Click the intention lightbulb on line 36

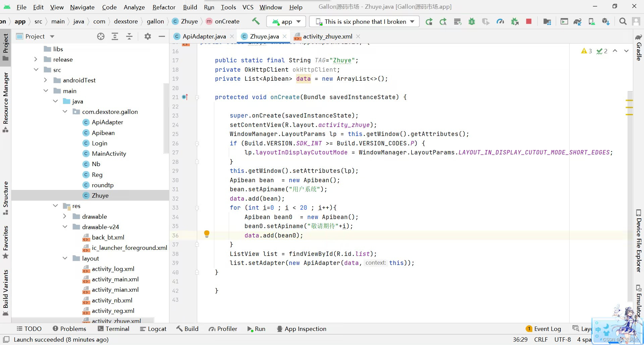click(207, 234)
